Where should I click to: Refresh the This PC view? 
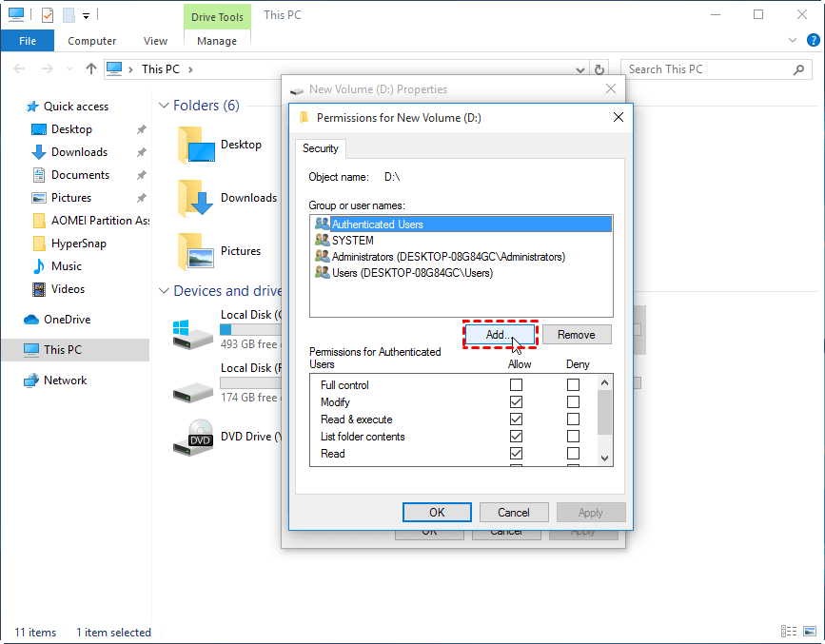[599, 69]
